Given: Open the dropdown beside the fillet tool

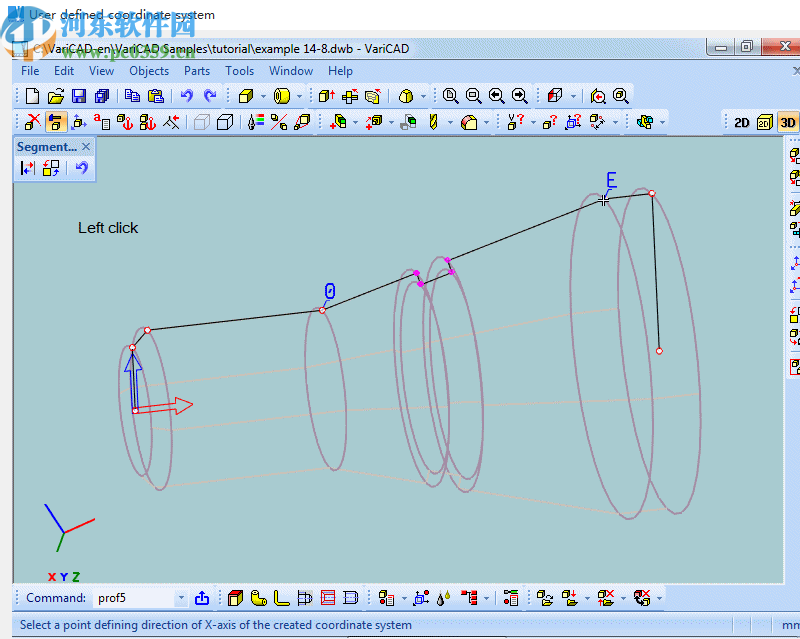Looking at the screenshot, I should tap(486, 122).
